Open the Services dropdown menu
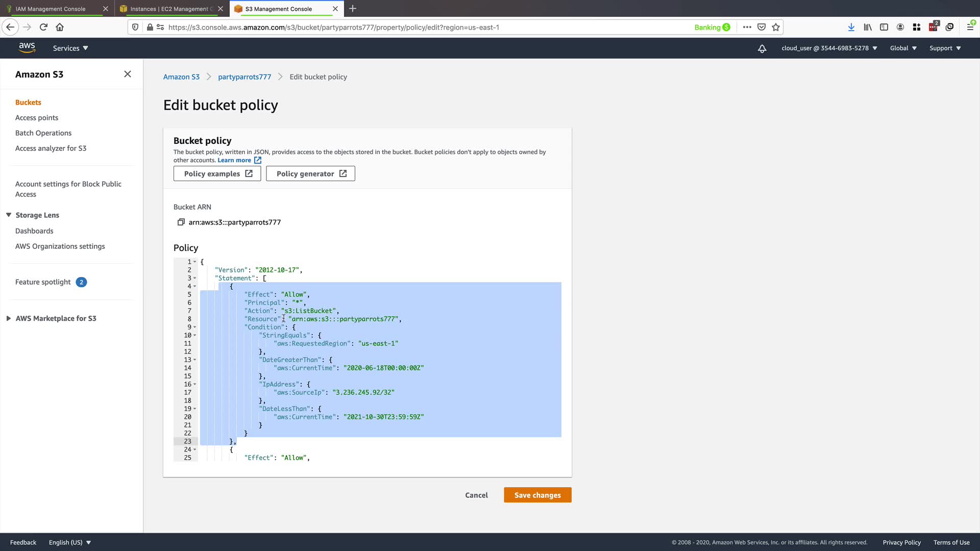Image resolution: width=980 pixels, height=551 pixels. click(x=70, y=48)
